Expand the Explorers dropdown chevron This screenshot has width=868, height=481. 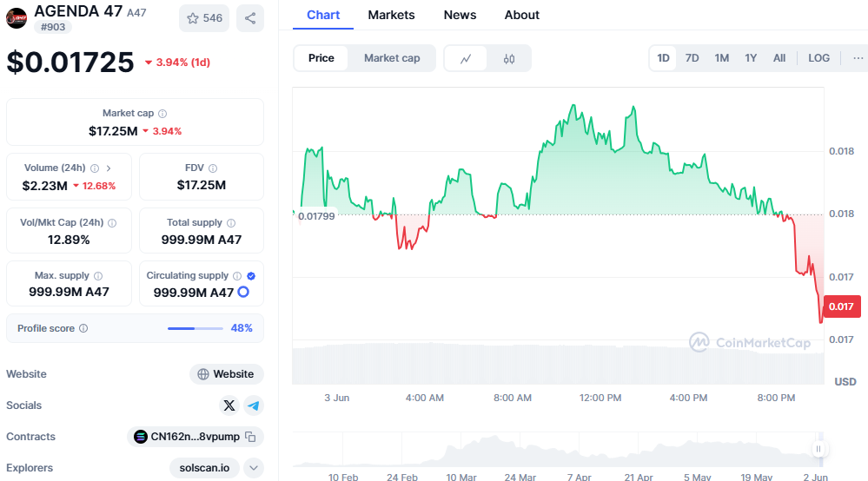[x=254, y=468]
